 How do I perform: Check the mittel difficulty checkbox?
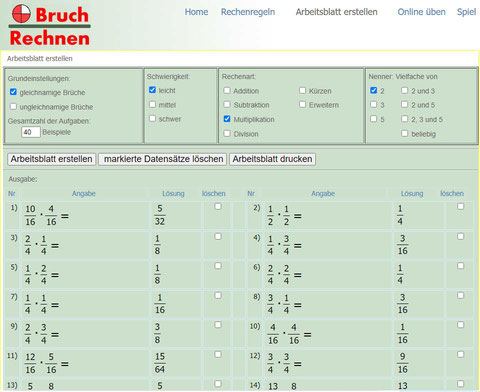click(x=152, y=104)
